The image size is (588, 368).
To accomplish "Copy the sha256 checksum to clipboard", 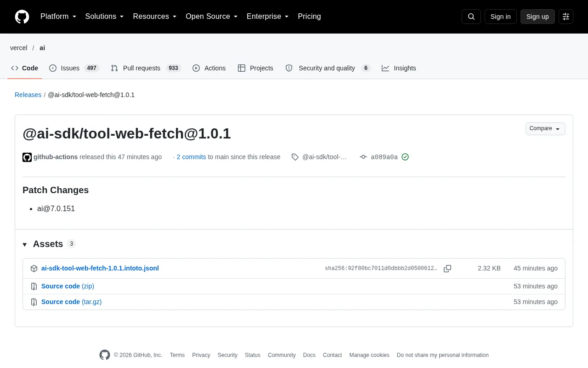I will coord(447,269).
